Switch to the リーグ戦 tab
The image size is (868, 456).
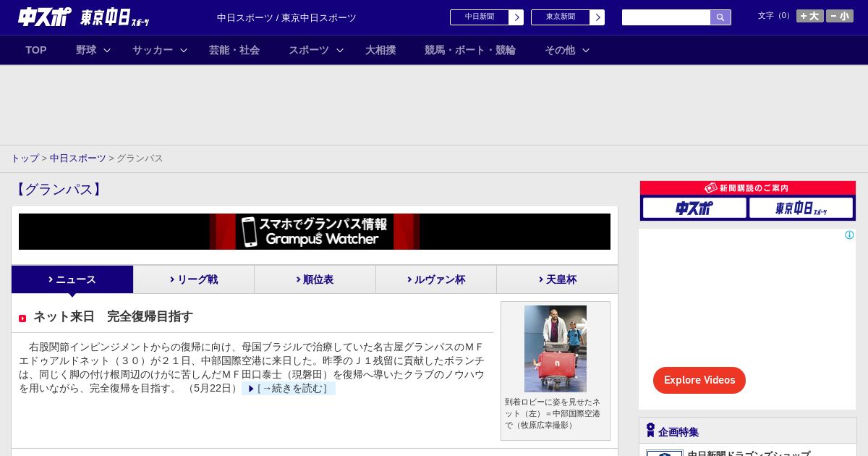click(194, 279)
